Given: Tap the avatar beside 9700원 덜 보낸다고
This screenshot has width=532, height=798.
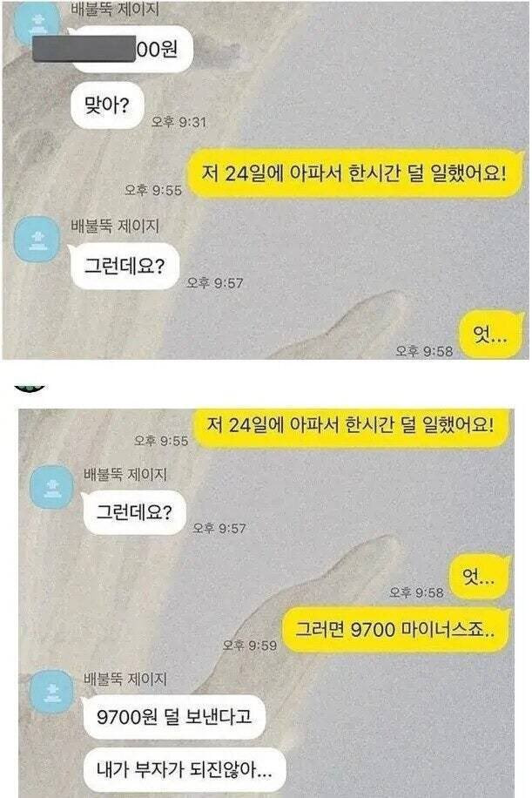Looking at the screenshot, I should coord(52,692).
